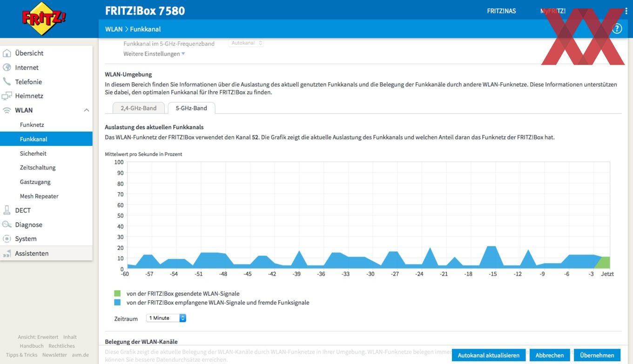This screenshot has height=364, width=633.
Task: Click WLAN in the breadcrumb
Action: click(114, 29)
